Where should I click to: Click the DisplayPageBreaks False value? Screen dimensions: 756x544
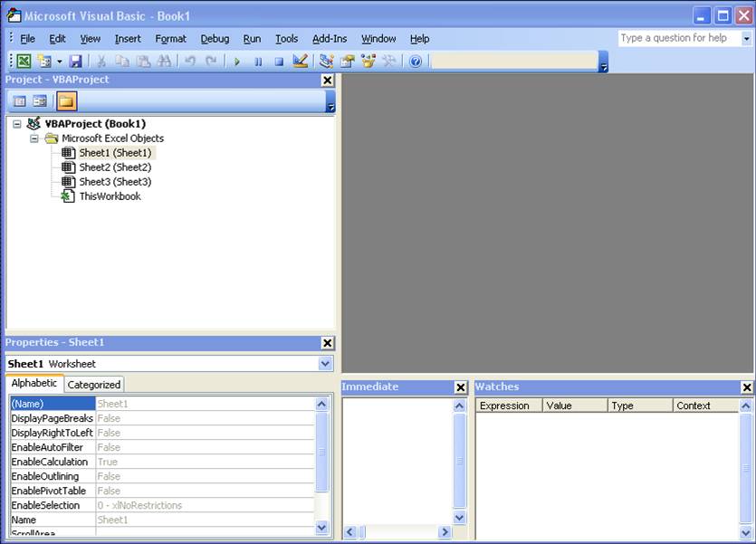point(205,418)
